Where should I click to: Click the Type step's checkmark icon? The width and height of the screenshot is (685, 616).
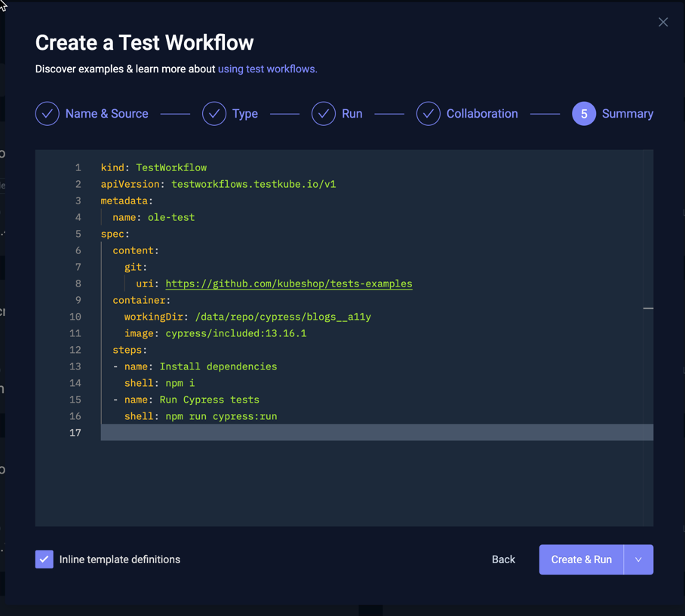point(213,113)
